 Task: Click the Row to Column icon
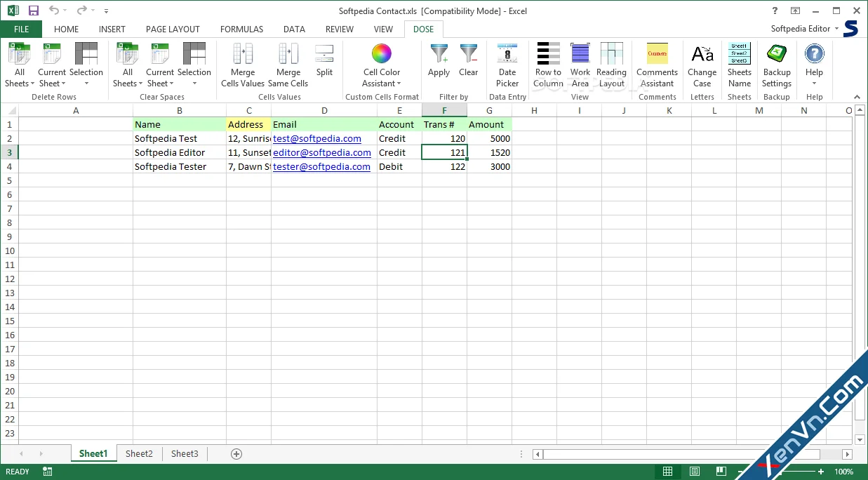tap(548, 53)
